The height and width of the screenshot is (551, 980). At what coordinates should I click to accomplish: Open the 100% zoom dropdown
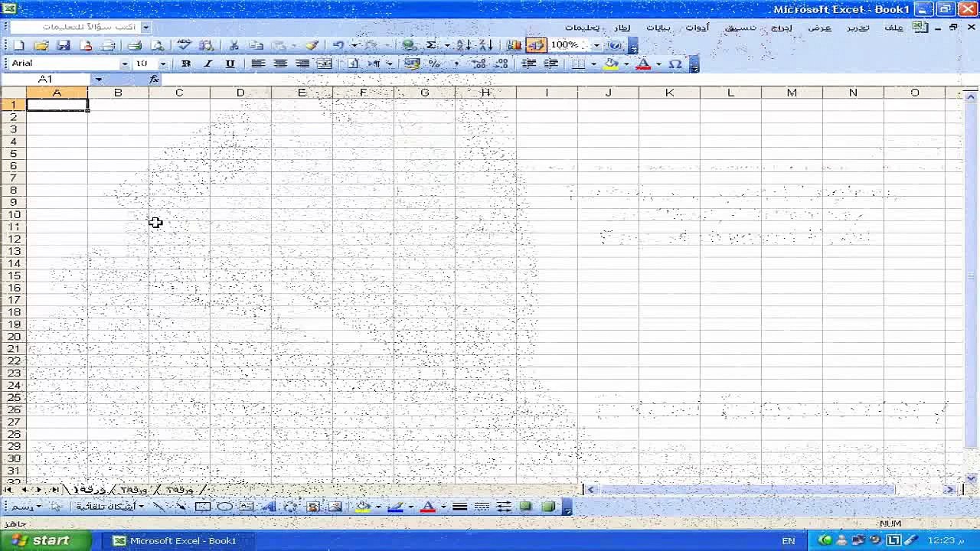(x=596, y=46)
